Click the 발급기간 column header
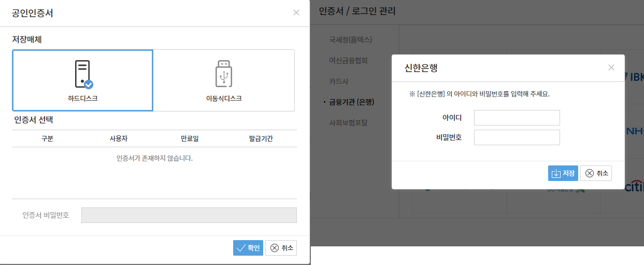The height and width of the screenshot is (265, 644). pyautogui.click(x=261, y=138)
